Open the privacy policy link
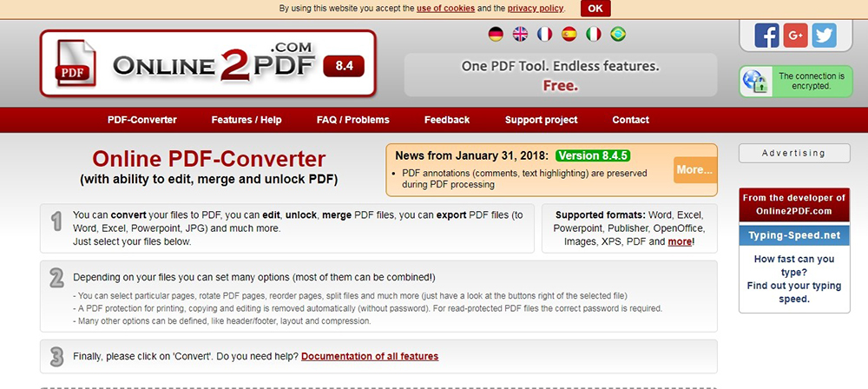868x389 pixels. point(536,9)
